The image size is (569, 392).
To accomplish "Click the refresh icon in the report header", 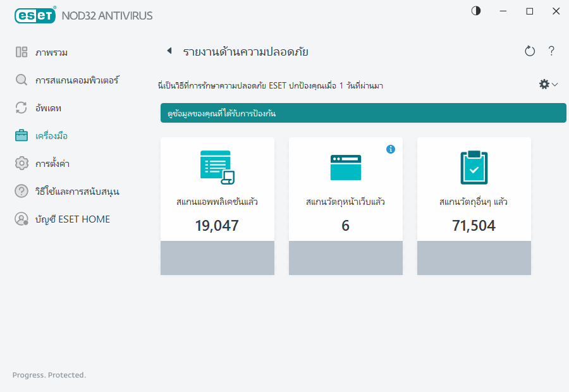I will 530,51.
